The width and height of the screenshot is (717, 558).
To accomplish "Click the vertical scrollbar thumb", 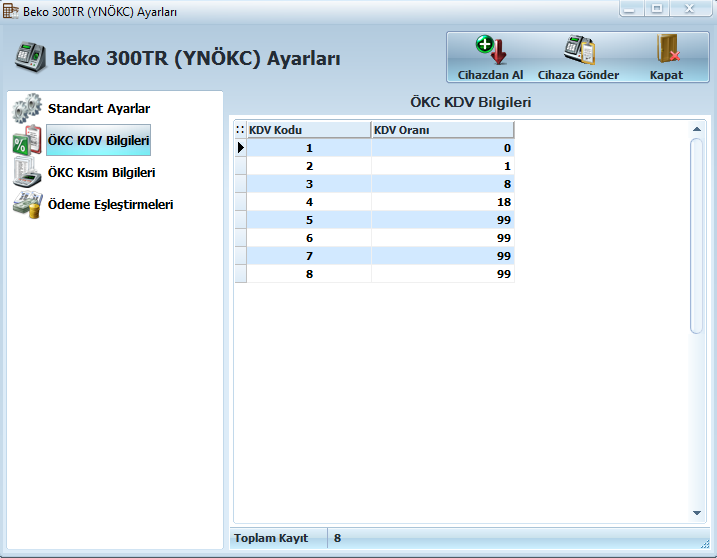I will pyautogui.click(x=697, y=235).
